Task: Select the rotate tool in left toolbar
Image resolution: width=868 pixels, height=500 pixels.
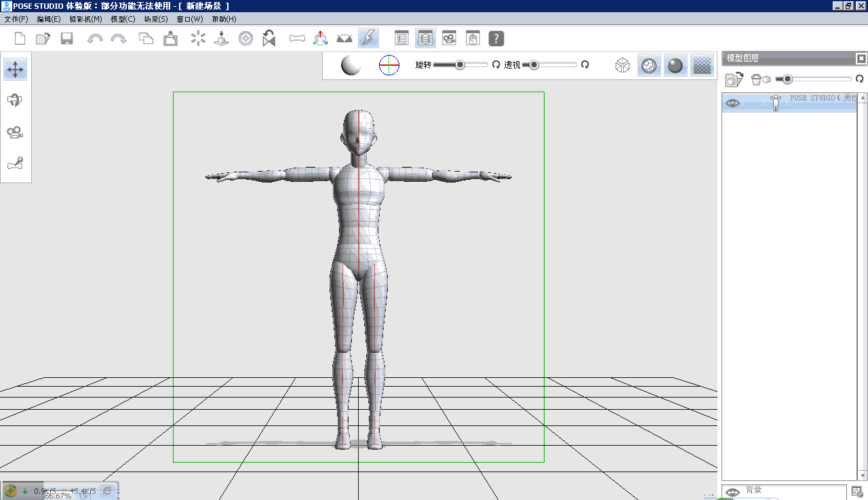Action: click(x=15, y=100)
